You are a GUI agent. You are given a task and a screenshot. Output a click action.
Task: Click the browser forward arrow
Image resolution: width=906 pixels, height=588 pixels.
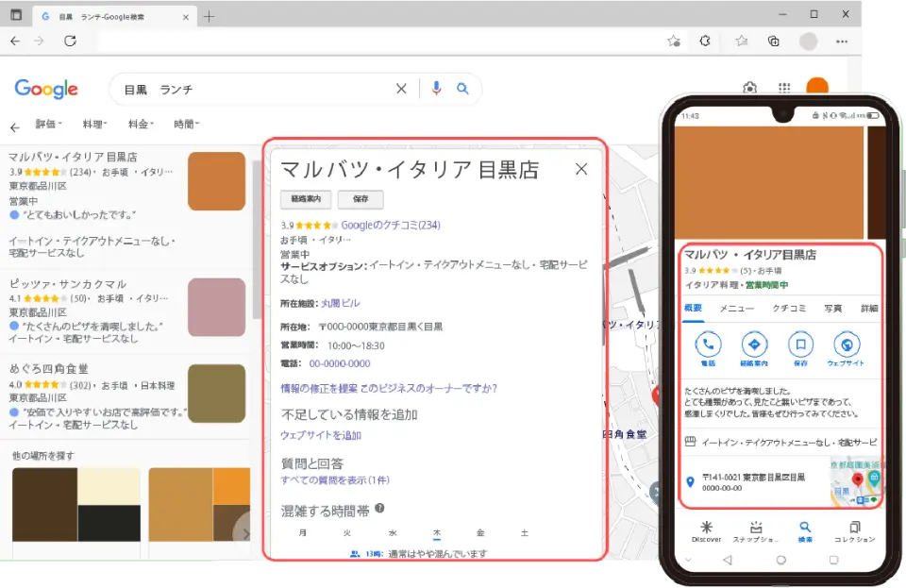(39, 41)
